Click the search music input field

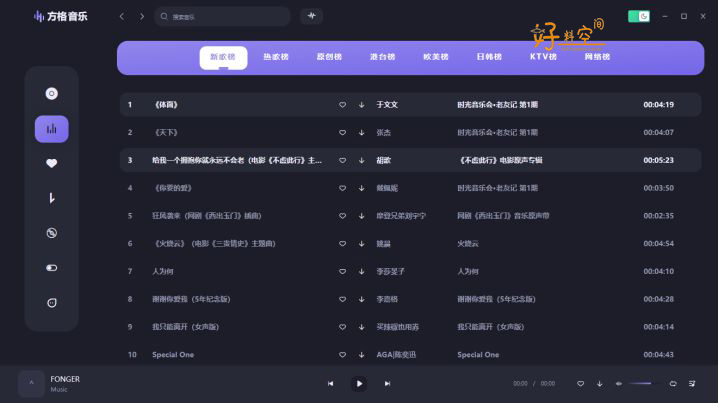pyautogui.click(x=223, y=16)
